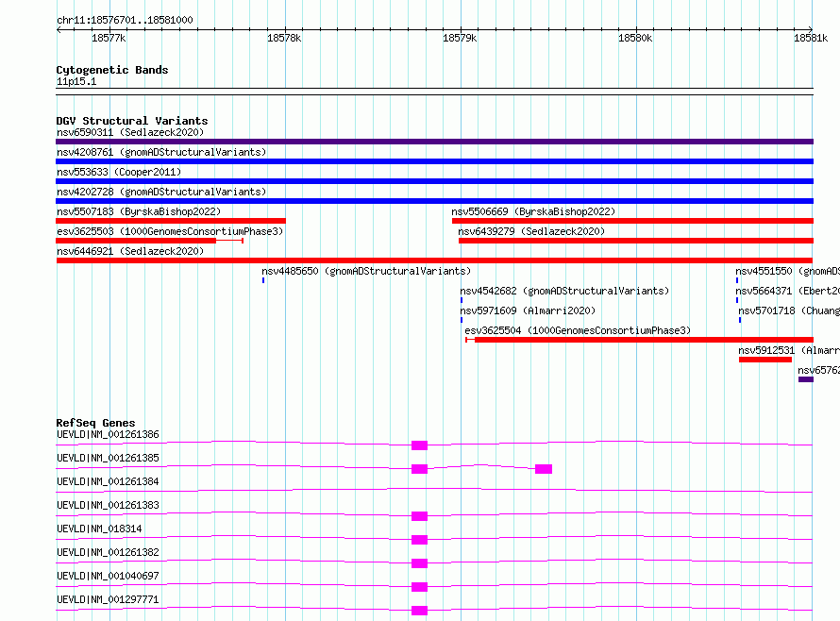Viewport: 840px width, 621px height.
Task: Select nsv5507183 ByrskaBishop2022 red bar
Action: pos(171,221)
